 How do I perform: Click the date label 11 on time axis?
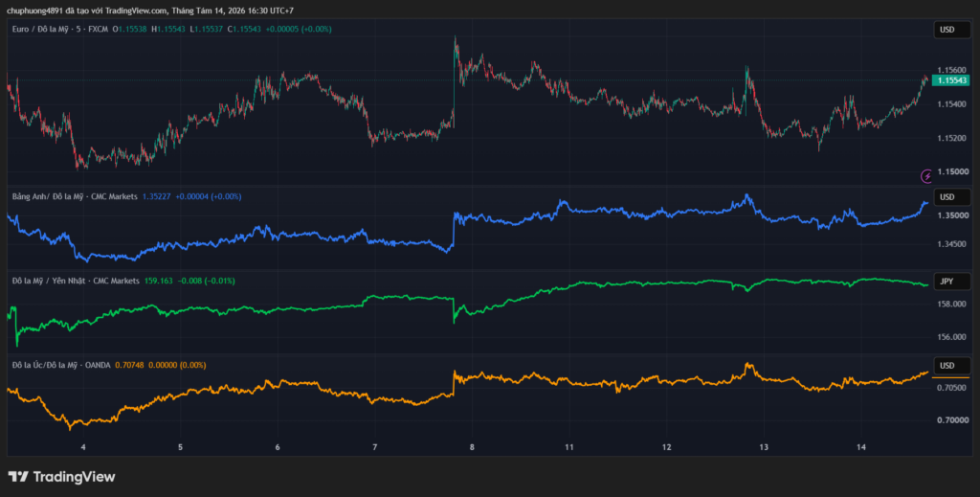coord(569,447)
